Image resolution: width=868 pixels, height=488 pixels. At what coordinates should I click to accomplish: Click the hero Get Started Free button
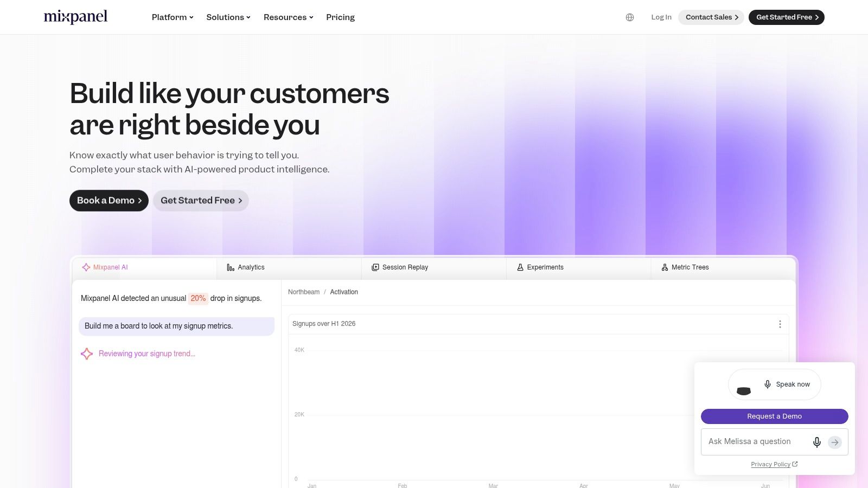(x=201, y=201)
